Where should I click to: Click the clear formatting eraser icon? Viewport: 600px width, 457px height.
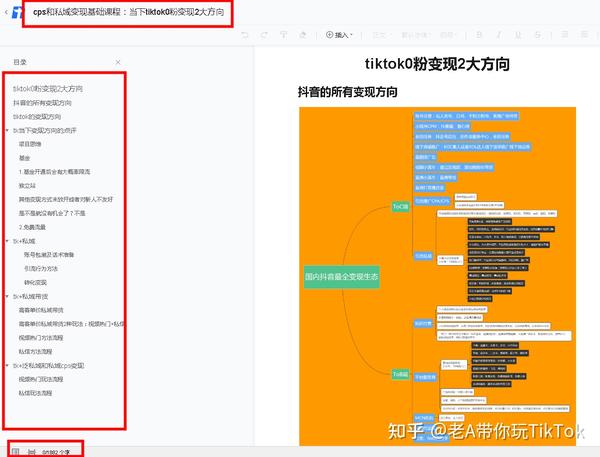303,35
